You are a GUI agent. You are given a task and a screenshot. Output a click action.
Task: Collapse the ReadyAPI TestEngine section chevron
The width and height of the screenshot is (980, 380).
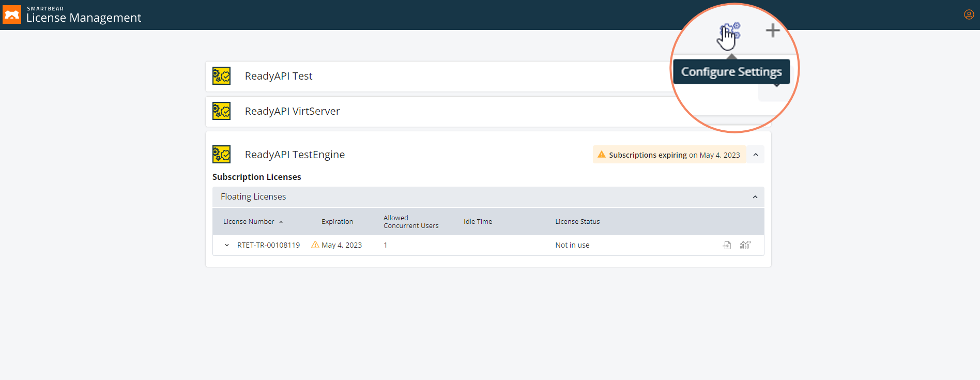(756, 155)
